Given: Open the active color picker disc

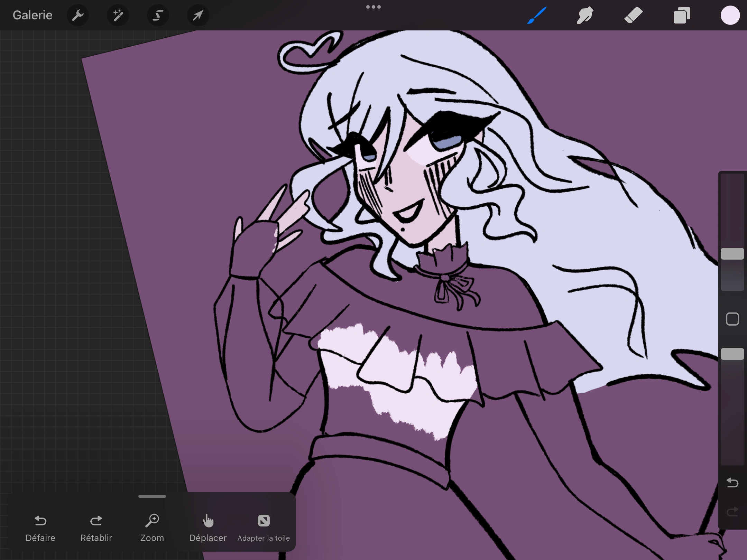Looking at the screenshot, I should click(730, 15).
